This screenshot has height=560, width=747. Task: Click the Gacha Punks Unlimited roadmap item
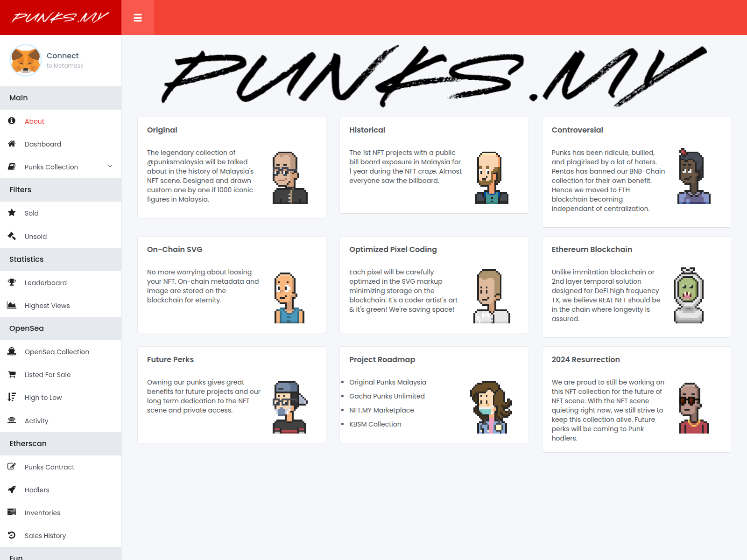[387, 396]
